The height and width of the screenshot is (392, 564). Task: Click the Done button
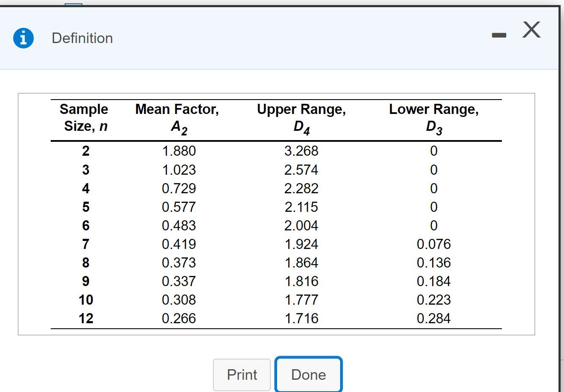pos(308,375)
